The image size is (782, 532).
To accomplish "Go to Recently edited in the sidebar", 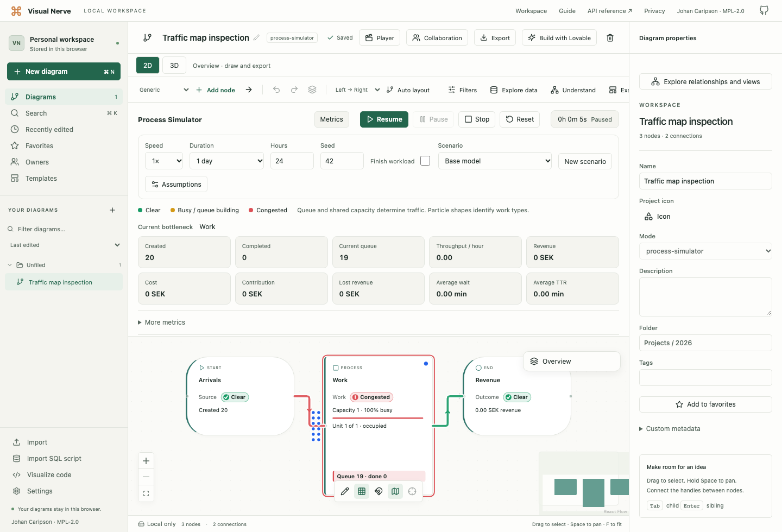I will pyautogui.click(x=64, y=130).
